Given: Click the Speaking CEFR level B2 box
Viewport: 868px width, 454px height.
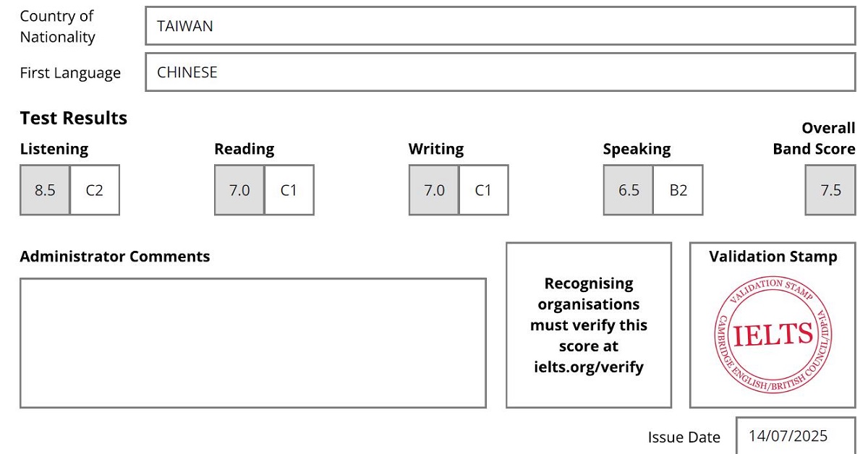Looking at the screenshot, I should [x=678, y=190].
